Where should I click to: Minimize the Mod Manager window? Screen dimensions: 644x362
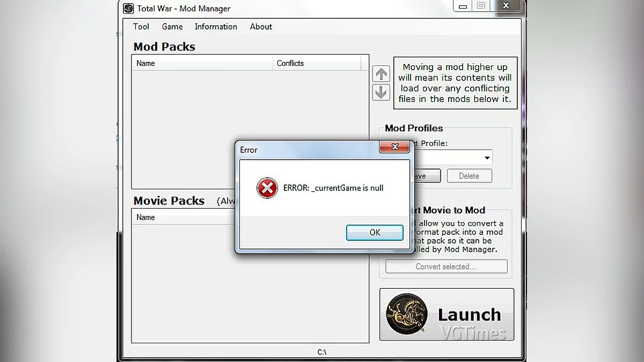point(463,6)
